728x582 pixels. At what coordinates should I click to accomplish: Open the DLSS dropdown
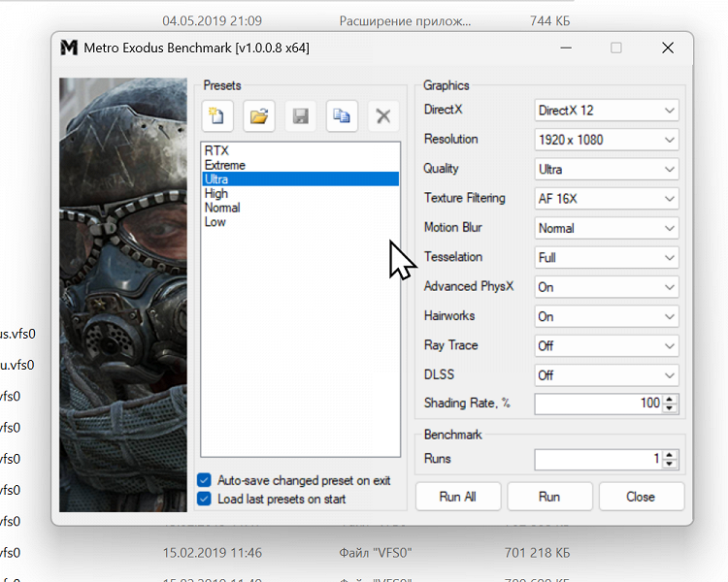tap(607, 375)
